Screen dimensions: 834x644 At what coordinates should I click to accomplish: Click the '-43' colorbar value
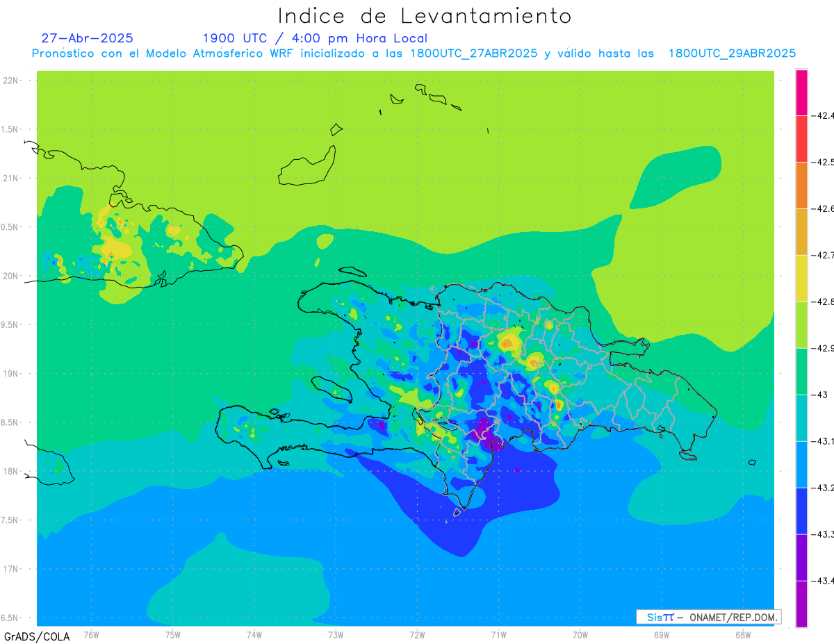[x=819, y=395]
